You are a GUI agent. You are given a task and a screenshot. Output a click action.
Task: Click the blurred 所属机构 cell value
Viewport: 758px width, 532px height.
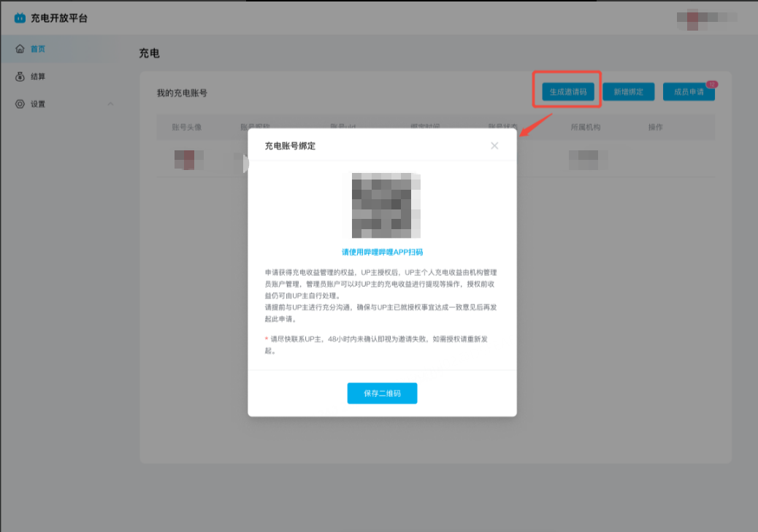click(587, 160)
